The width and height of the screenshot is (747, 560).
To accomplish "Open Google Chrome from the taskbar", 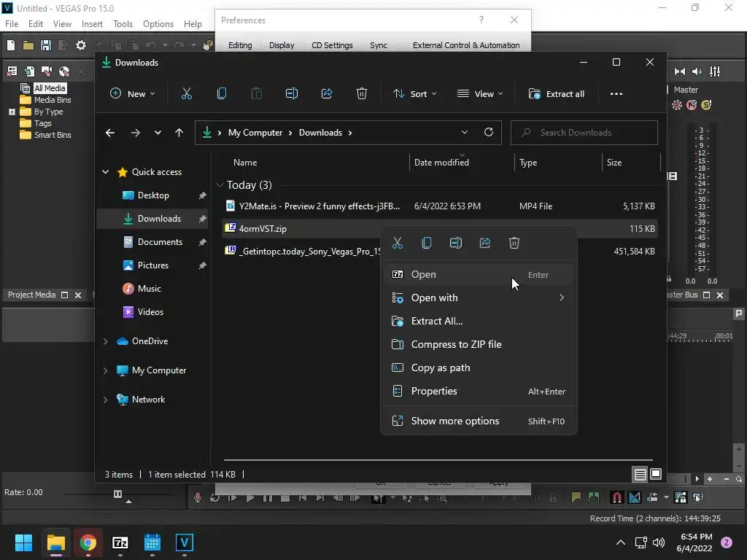I will click(x=88, y=542).
